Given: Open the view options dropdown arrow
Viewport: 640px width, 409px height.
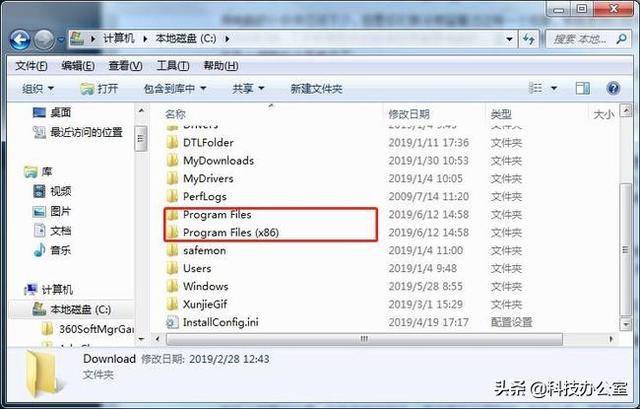Looking at the screenshot, I should click(554, 88).
